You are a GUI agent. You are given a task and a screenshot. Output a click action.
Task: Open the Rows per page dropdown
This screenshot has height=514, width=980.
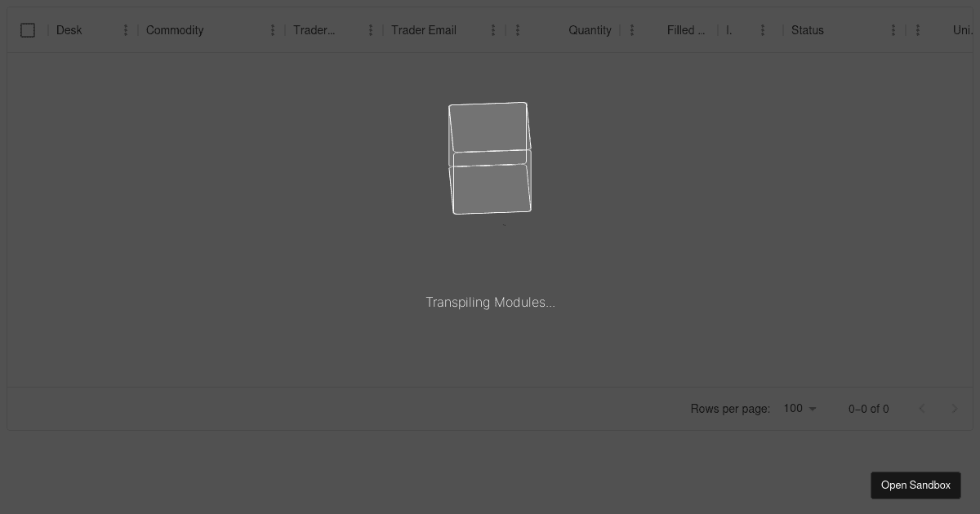pyautogui.click(x=799, y=409)
